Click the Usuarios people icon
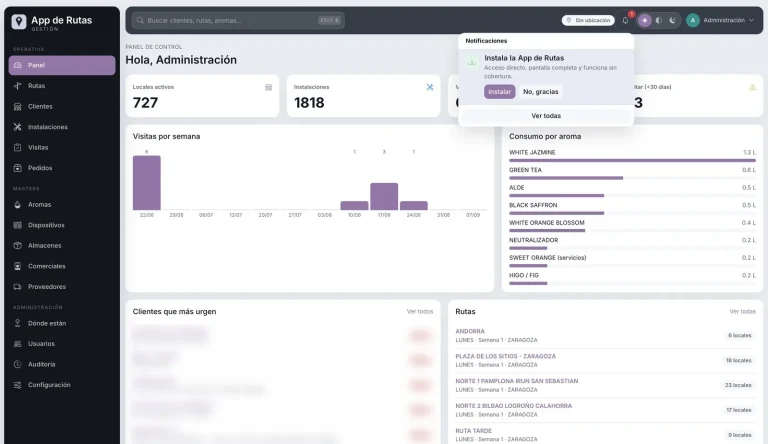The height and width of the screenshot is (444, 768). (x=18, y=344)
